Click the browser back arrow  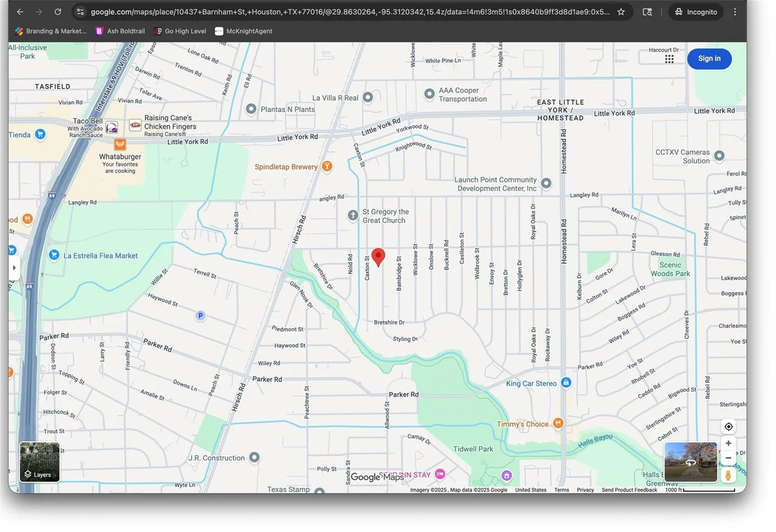(20, 12)
